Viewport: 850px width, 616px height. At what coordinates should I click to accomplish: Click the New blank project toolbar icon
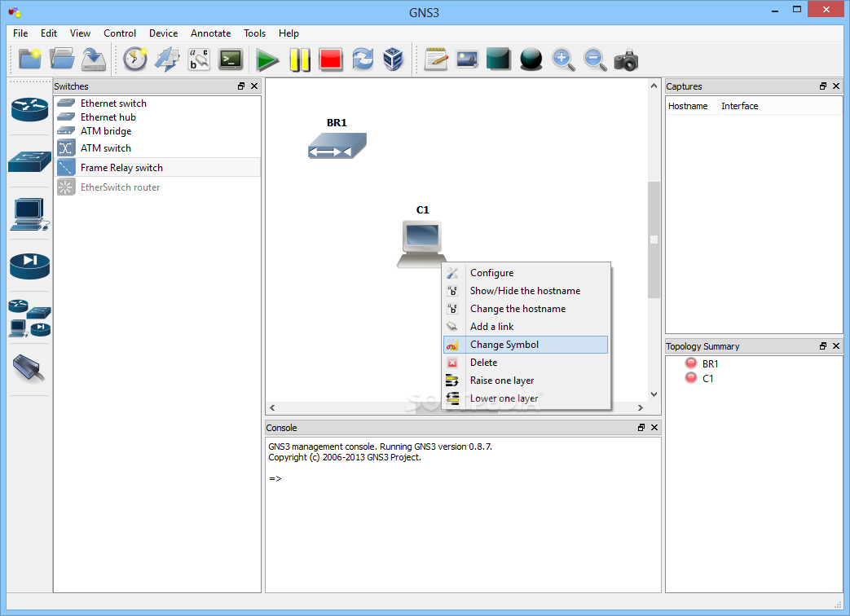30,59
